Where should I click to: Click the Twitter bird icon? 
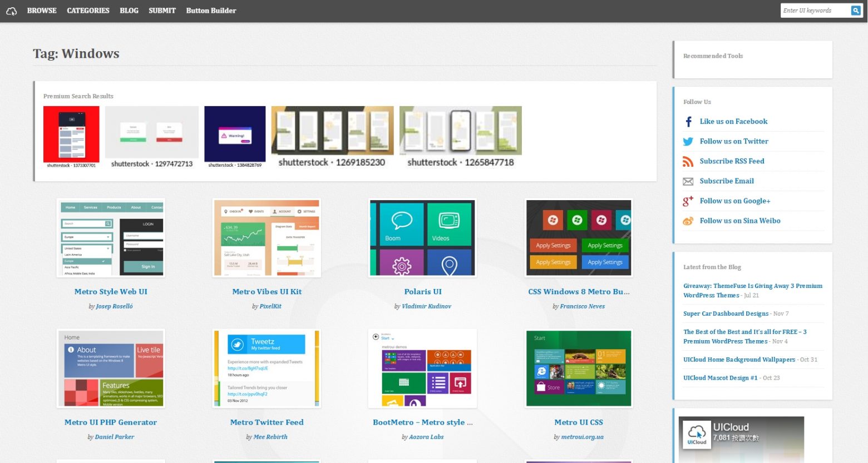tap(688, 142)
